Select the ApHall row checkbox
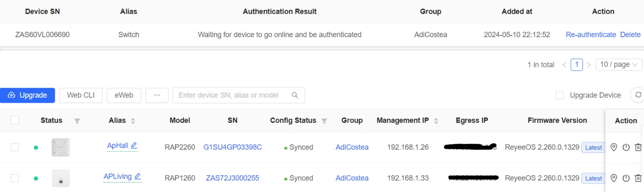Image resolution: width=644 pixels, height=192 pixels. click(x=15, y=147)
